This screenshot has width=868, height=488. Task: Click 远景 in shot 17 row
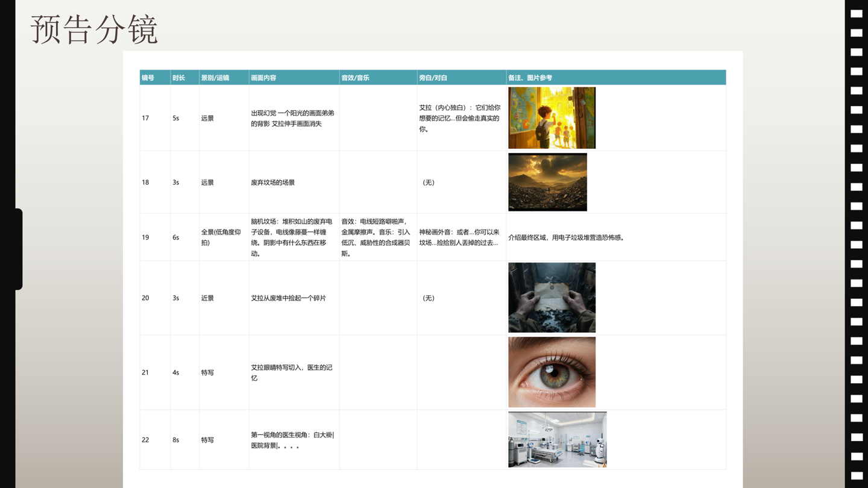[207, 118]
